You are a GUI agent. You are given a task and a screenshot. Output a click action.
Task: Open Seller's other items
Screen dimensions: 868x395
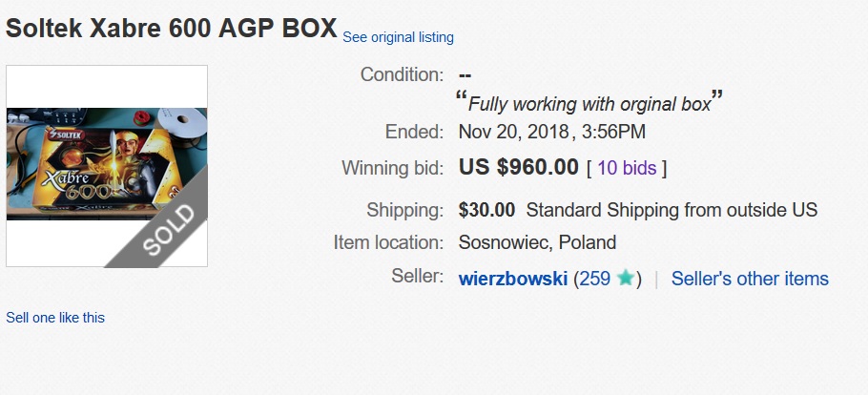tap(750, 278)
